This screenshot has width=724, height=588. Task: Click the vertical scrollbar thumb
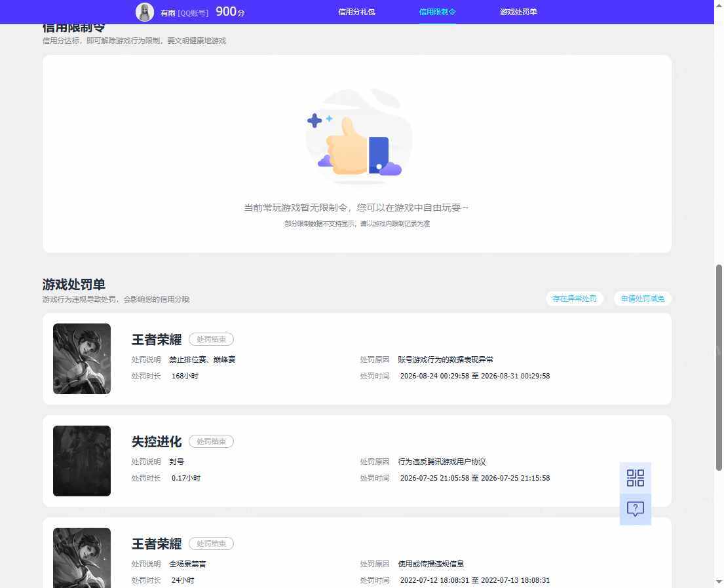coord(719,367)
